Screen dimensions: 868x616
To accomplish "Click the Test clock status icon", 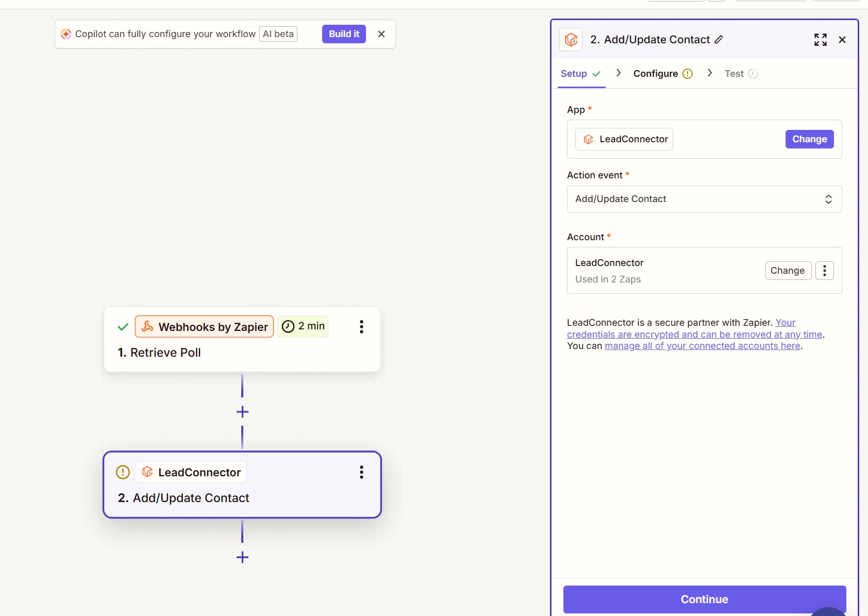I will (753, 74).
